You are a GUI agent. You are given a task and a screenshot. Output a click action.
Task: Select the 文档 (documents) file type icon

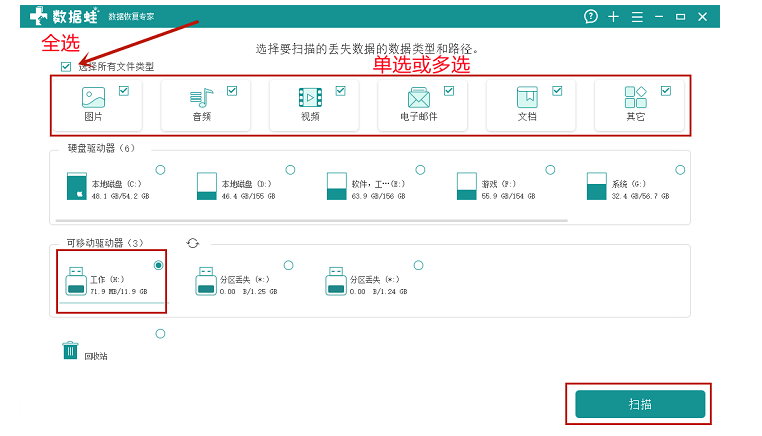click(527, 97)
